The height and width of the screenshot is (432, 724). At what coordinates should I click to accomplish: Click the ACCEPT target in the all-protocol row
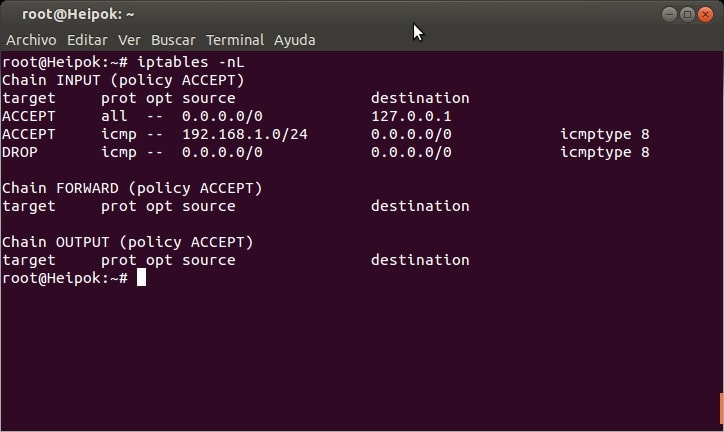[29, 116]
